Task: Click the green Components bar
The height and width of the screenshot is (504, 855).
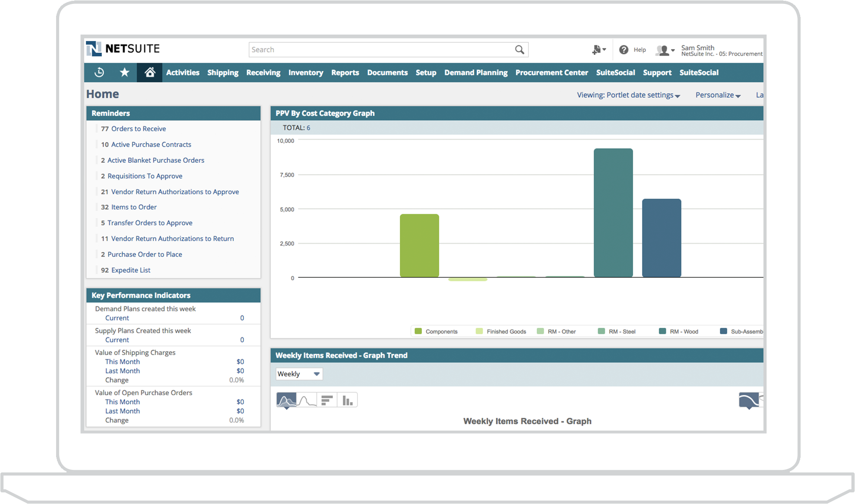Action: (419, 245)
